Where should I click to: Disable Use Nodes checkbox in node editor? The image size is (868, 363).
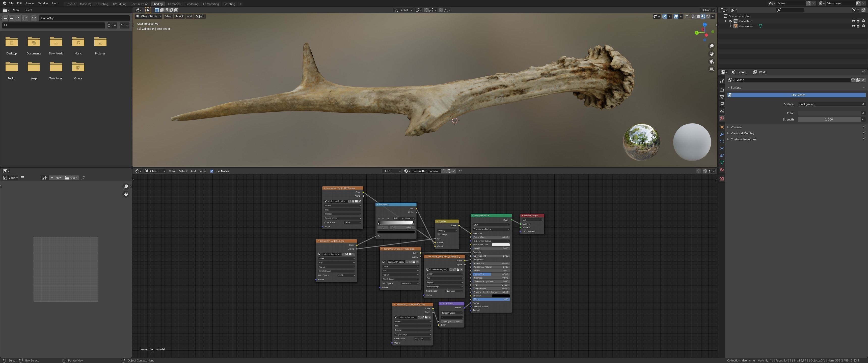point(212,171)
